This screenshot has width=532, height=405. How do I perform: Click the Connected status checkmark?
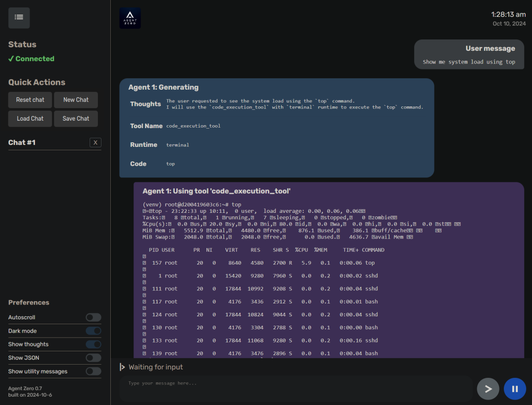[11, 59]
